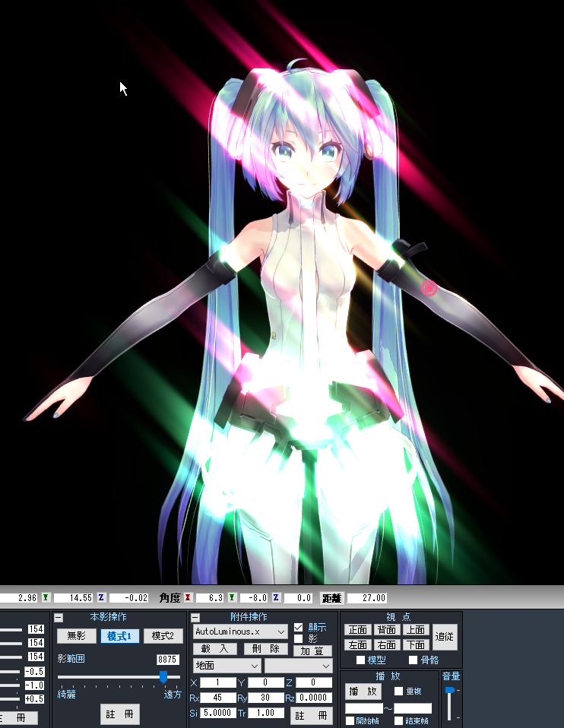Toggle the 顯示 display checkbox
564x728 pixels.
click(298, 627)
